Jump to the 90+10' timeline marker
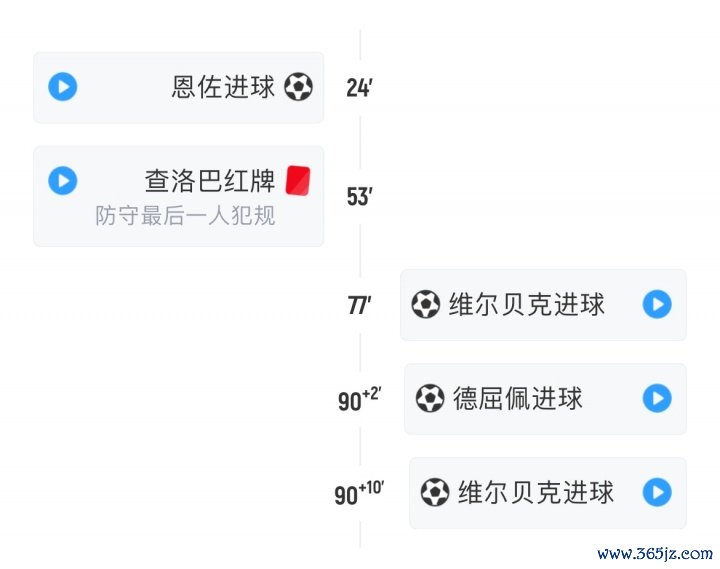The image size is (720, 569). point(359,493)
